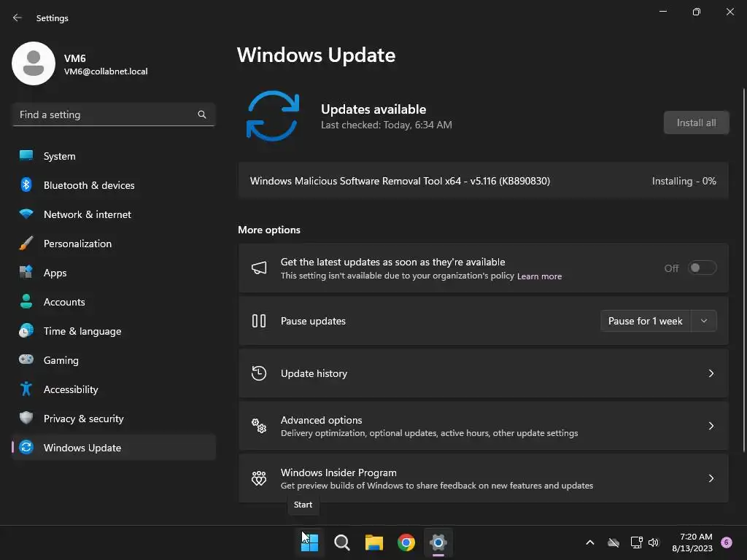Open Update history label

tap(314, 373)
